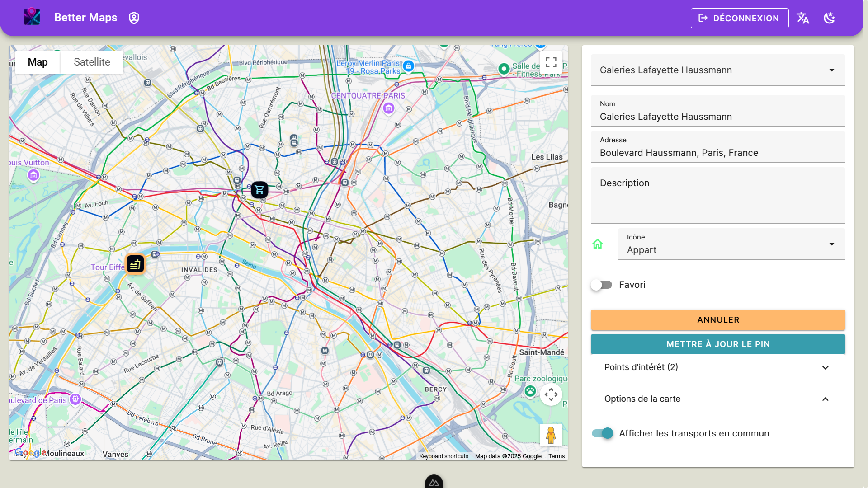
Task: Collapse Options de la carte section
Action: [x=717, y=399]
